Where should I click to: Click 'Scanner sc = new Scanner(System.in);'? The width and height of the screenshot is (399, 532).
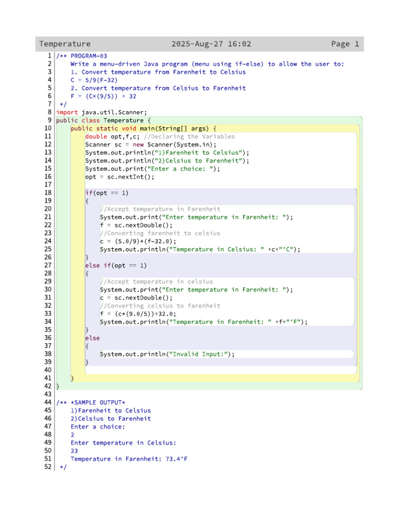(x=151, y=145)
